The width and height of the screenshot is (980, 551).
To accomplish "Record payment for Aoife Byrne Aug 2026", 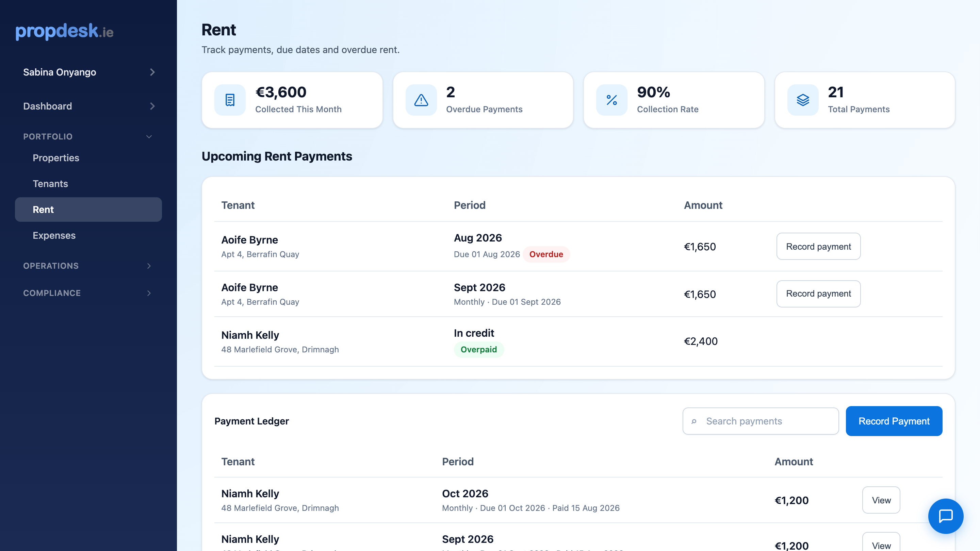I will coord(818,246).
